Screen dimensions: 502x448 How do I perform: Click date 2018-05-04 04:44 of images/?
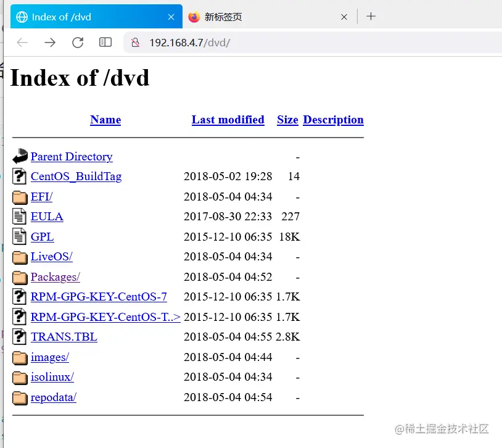tap(228, 357)
